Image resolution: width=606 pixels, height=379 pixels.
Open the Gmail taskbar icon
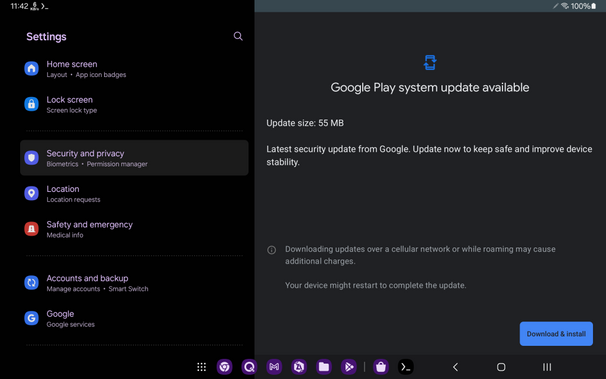(274, 367)
